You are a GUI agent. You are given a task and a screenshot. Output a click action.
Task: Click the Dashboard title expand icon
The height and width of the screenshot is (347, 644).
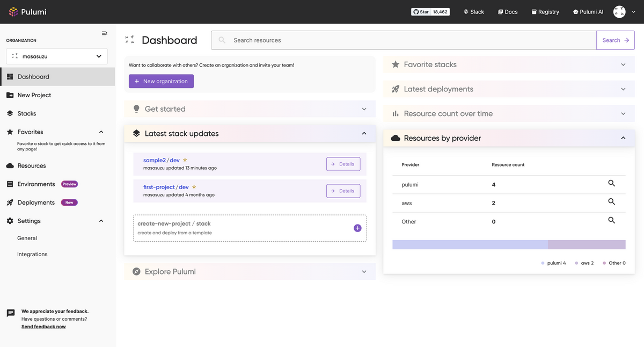[x=130, y=40]
